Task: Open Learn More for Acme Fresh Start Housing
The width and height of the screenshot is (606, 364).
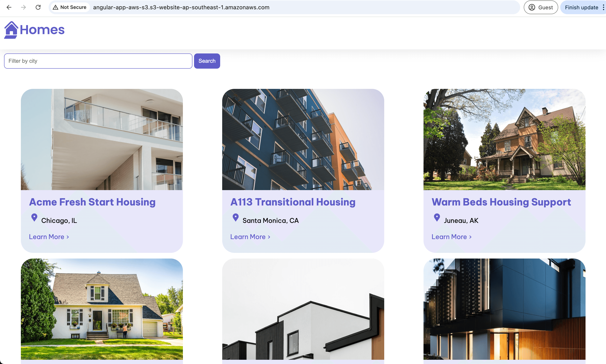Action: (49, 237)
